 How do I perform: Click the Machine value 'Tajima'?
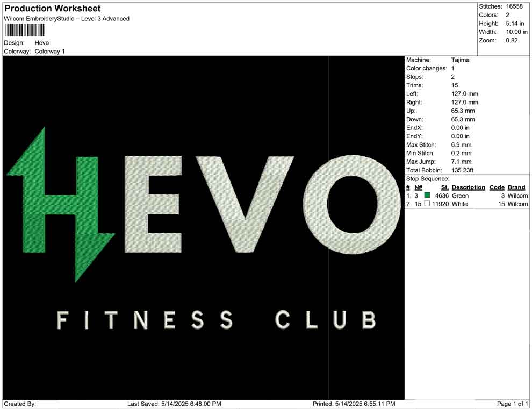461,60
